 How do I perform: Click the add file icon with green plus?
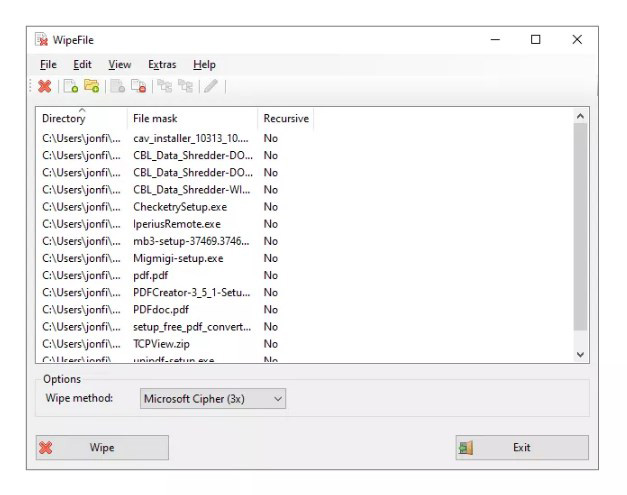[71, 86]
